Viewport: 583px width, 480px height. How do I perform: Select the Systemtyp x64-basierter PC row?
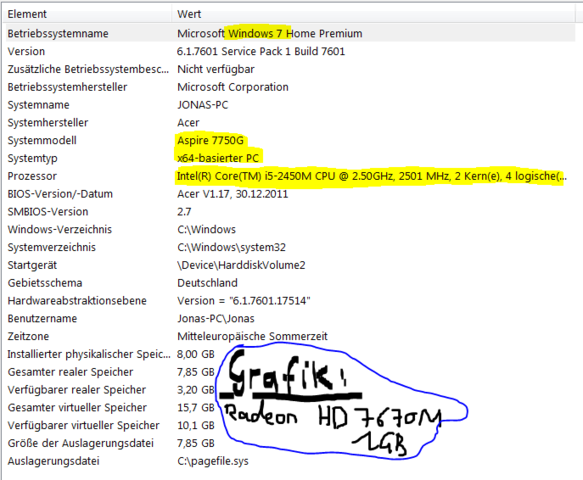point(290,158)
